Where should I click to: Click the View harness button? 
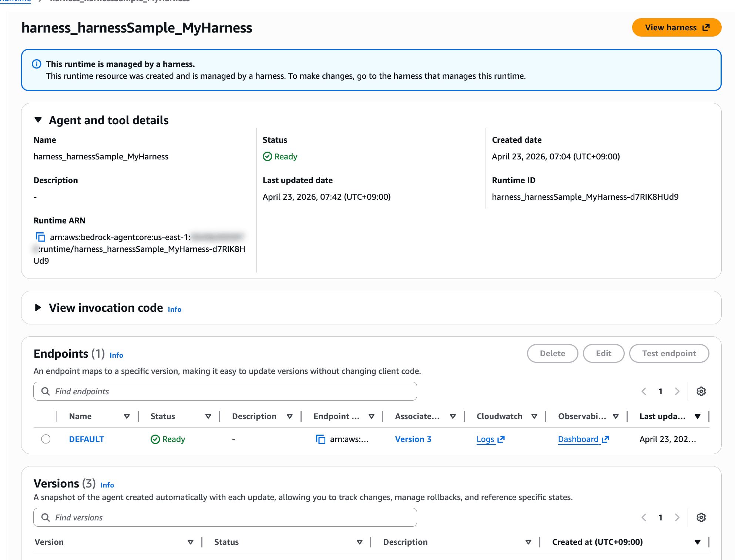676,28
